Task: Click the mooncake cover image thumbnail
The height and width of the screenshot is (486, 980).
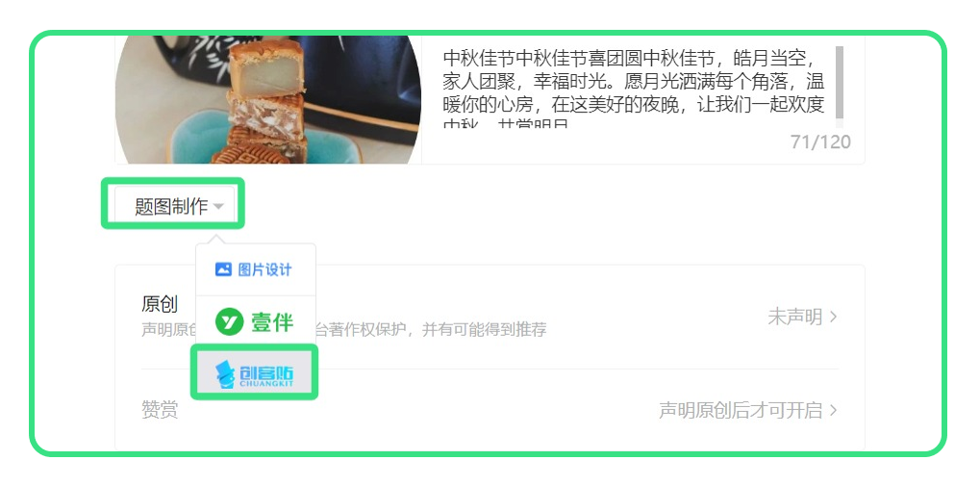Action: point(268,99)
